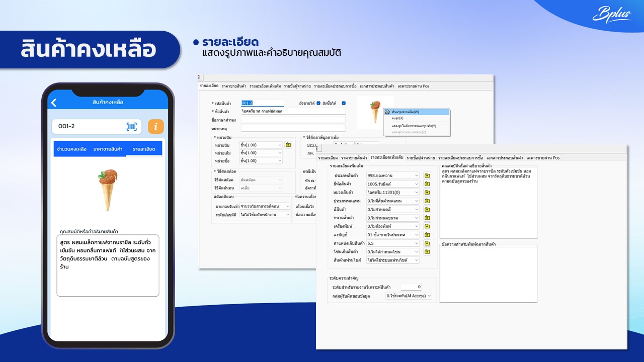
Task: Click the ระดับสำหรับรายงานวิเคราะห์สินค้า number field
Action: (x=411, y=287)
